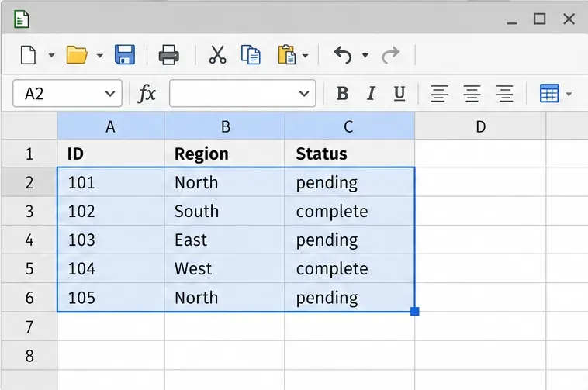Cut selection with the scissors icon
Screen dimensions: 588x390
(x=217, y=55)
